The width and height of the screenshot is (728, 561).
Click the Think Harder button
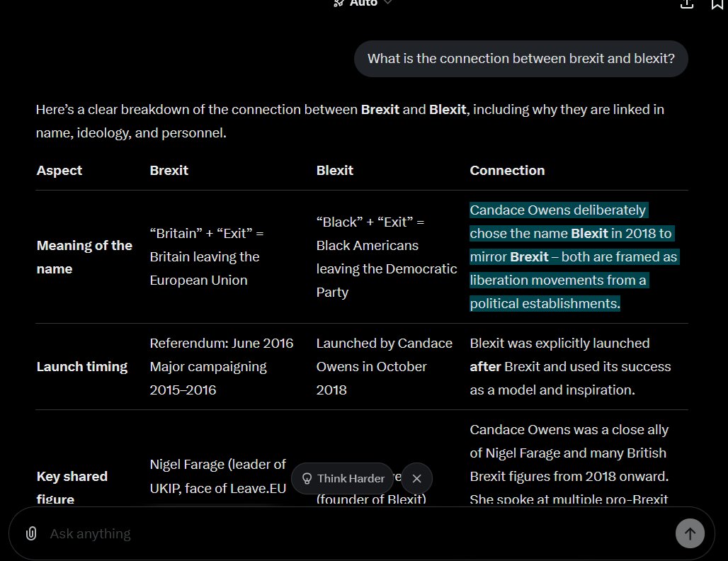(343, 478)
